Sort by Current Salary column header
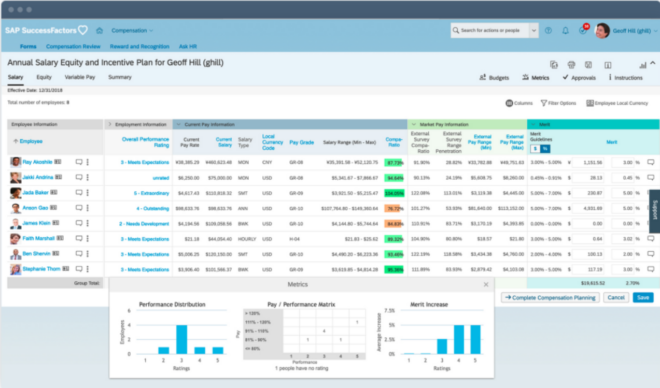This screenshot has width=660, height=388. pos(224,142)
